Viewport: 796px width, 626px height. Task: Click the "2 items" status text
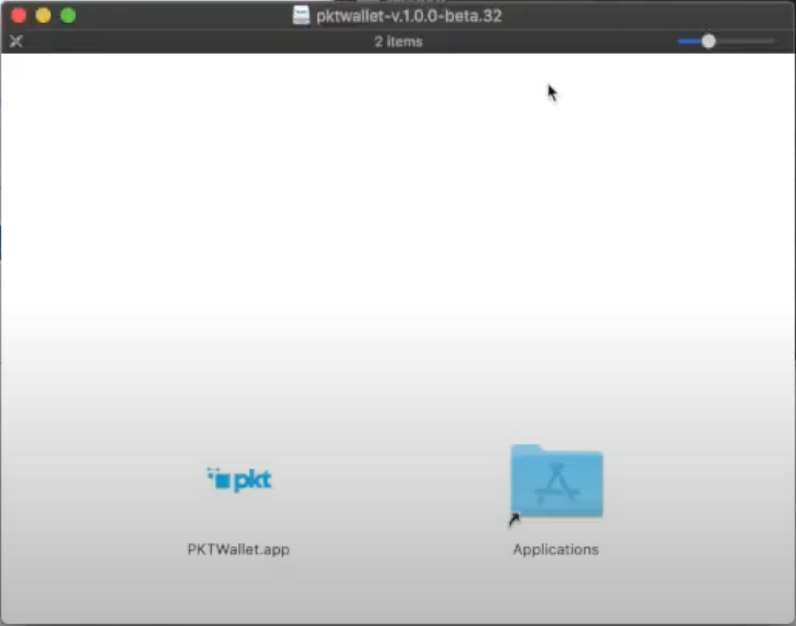399,42
